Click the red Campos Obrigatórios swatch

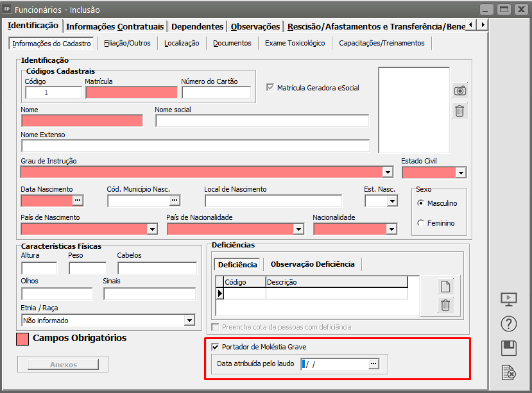tap(22, 339)
